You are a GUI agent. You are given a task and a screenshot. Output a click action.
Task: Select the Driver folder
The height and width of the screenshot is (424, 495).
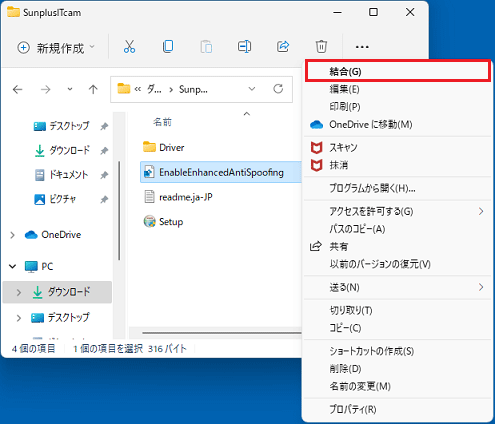coord(163,147)
